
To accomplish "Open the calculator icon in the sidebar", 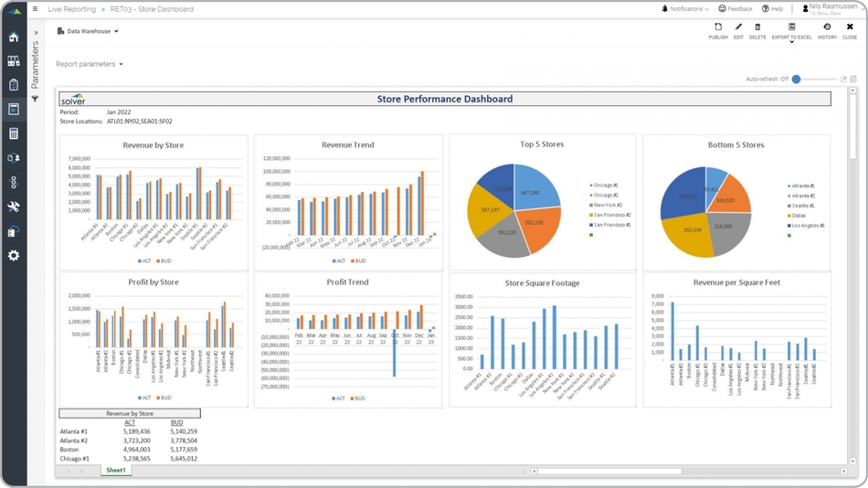I will coord(14,133).
